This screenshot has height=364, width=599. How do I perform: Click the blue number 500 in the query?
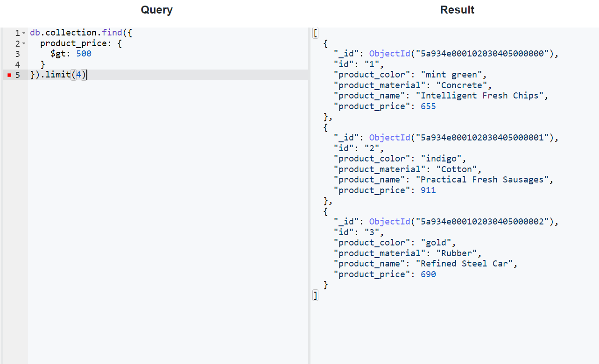click(x=84, y=53)
